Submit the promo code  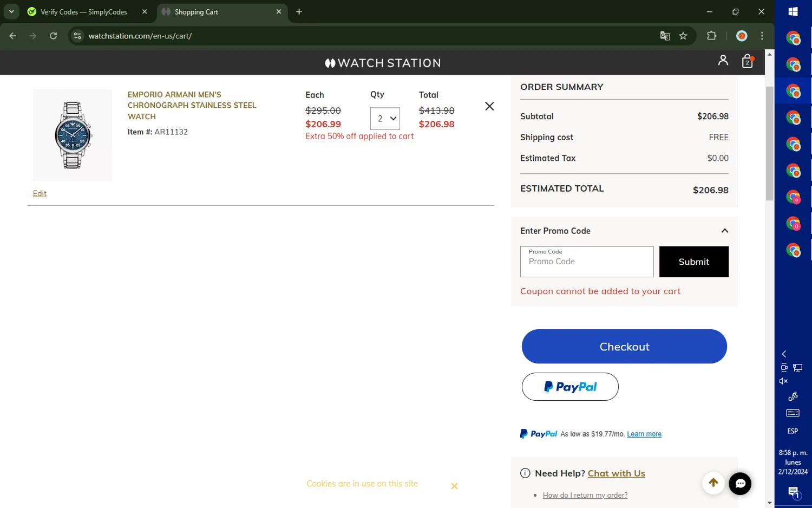tap(693, 262)
